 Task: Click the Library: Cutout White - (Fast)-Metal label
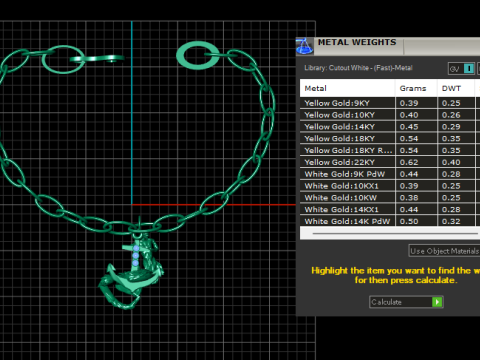coord(358,68)
